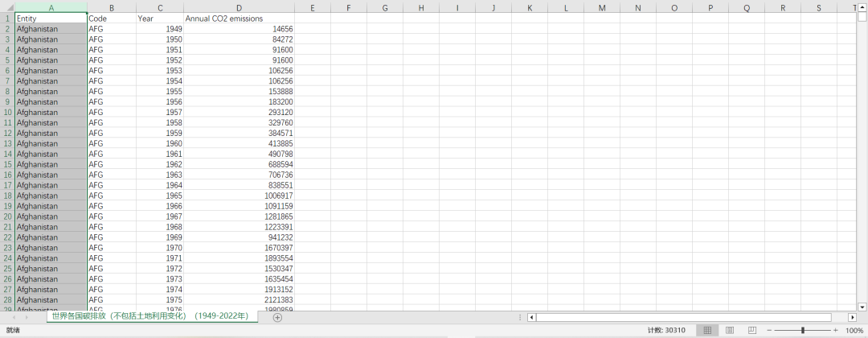Adjust the zoom slider handle
Image resolution: width=868 pixels, height=338 pixels.
tap(803, 330)
